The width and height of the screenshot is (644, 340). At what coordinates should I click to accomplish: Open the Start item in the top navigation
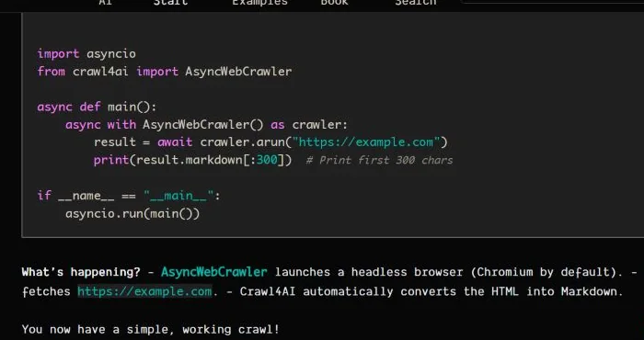(170, 3)
